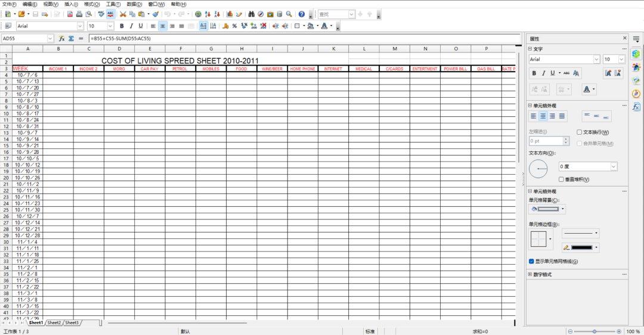Uncheck 显示单元格网格线(G) checkbox

click(531, 262)
